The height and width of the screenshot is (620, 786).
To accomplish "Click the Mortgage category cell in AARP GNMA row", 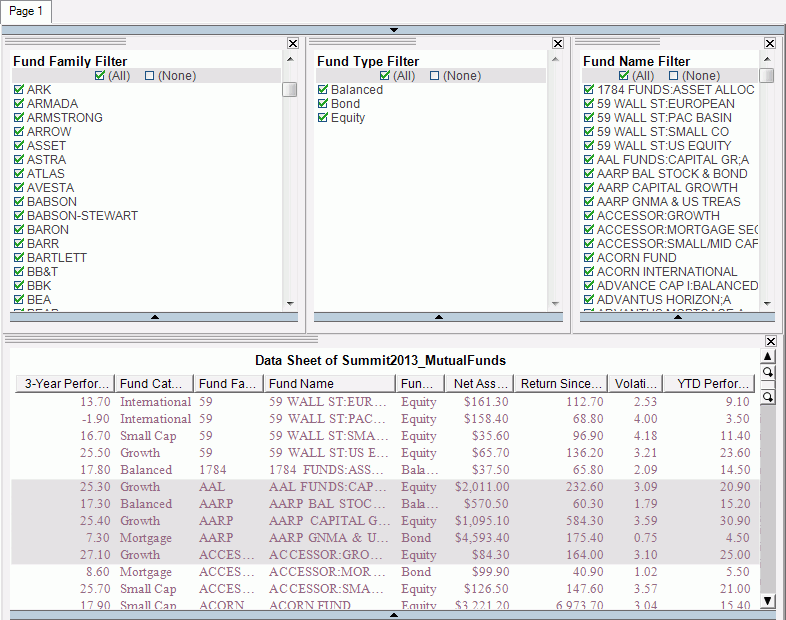I will point(146,538).
